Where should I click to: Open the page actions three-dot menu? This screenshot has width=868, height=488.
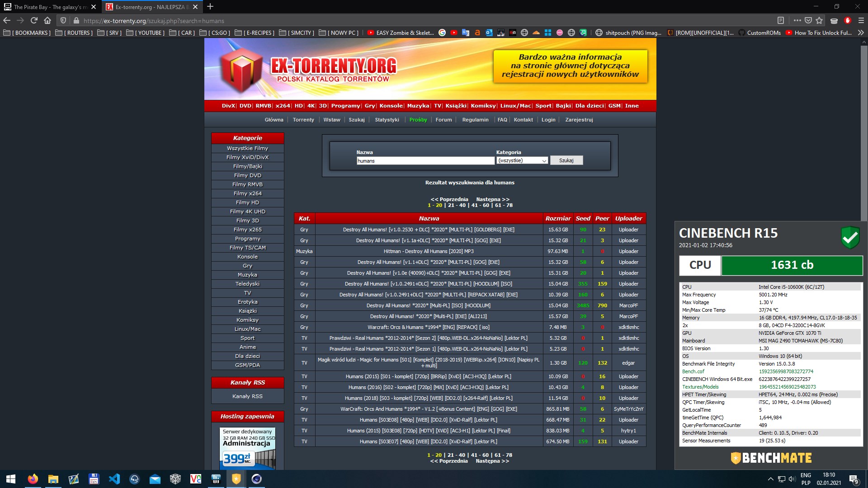797,21
